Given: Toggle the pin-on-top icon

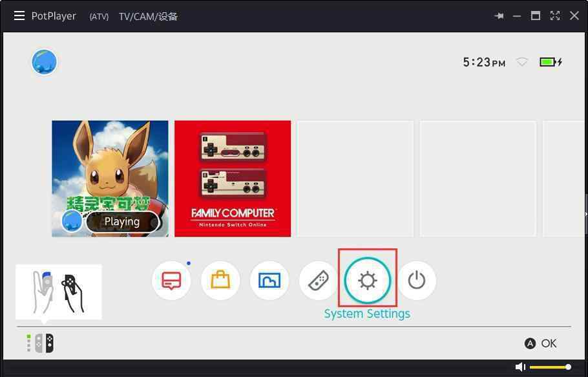Looking at the screenshot, I should click(499, 16).
